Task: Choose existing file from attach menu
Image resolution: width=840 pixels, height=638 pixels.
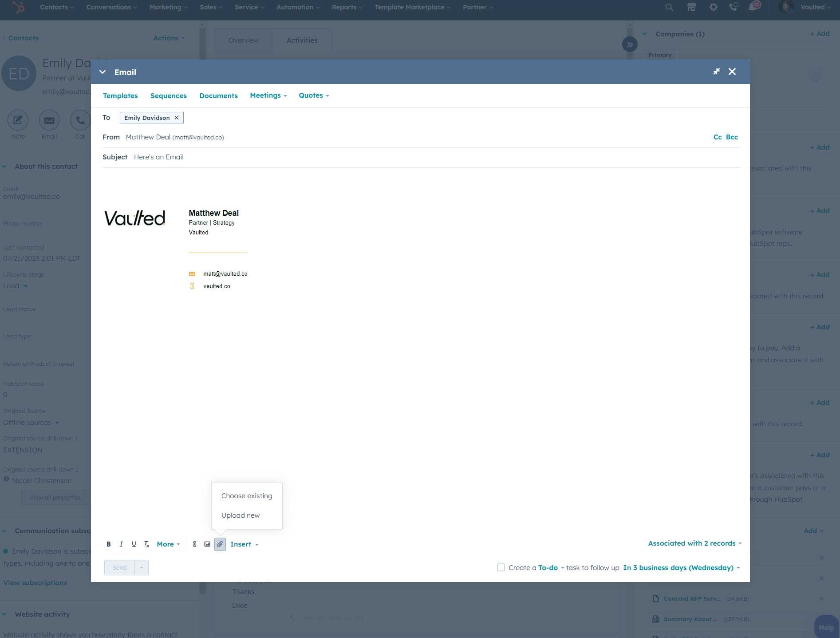Action: [x=247, y=496]
